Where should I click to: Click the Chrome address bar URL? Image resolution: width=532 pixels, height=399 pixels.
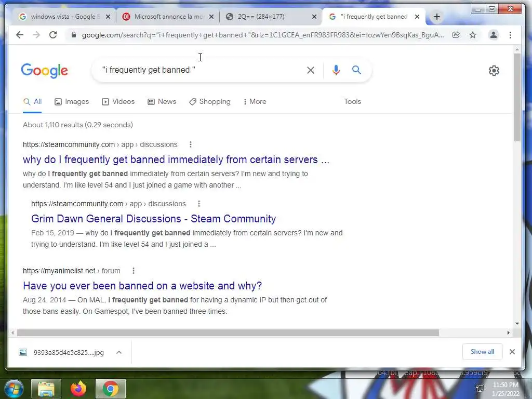262,35
